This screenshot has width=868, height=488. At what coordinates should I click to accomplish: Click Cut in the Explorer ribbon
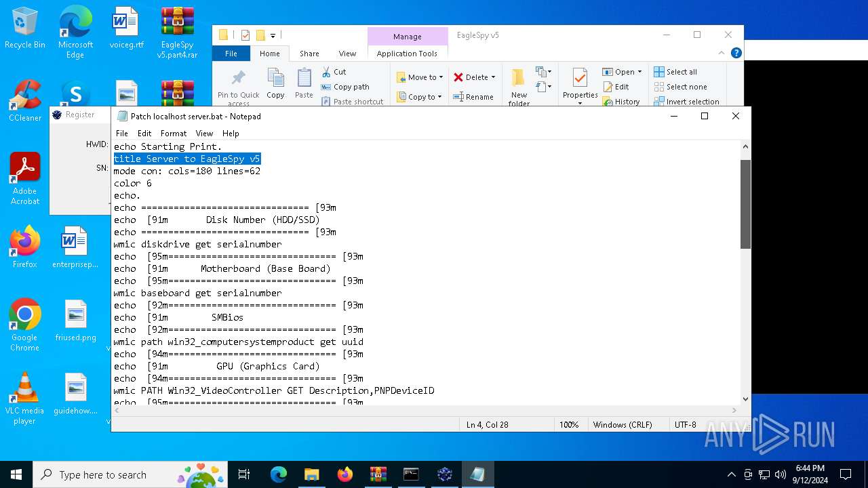click(x=333, y=72)
